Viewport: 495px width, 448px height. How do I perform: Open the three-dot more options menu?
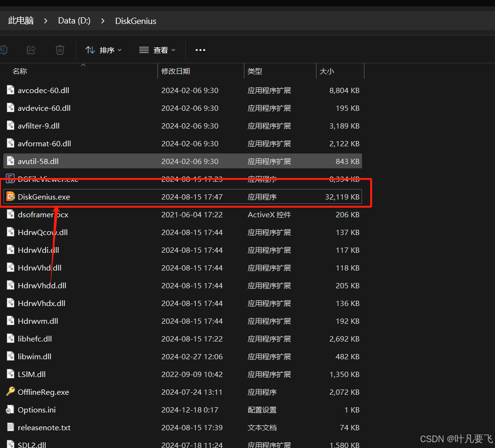(x=201, y=50)
